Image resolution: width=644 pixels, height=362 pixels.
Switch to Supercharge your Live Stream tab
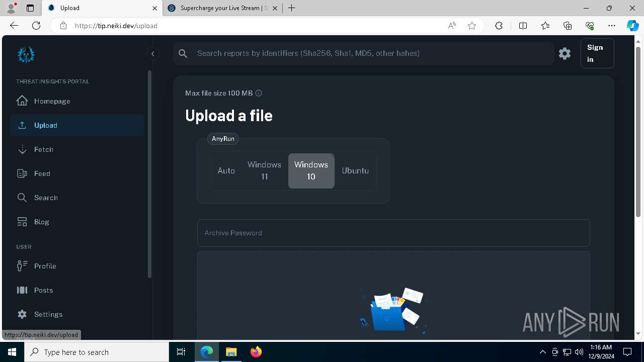tap(224, 8)
